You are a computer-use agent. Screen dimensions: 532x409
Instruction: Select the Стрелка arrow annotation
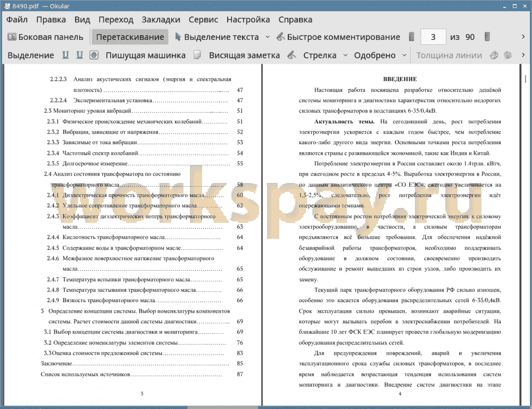(320, 55)
